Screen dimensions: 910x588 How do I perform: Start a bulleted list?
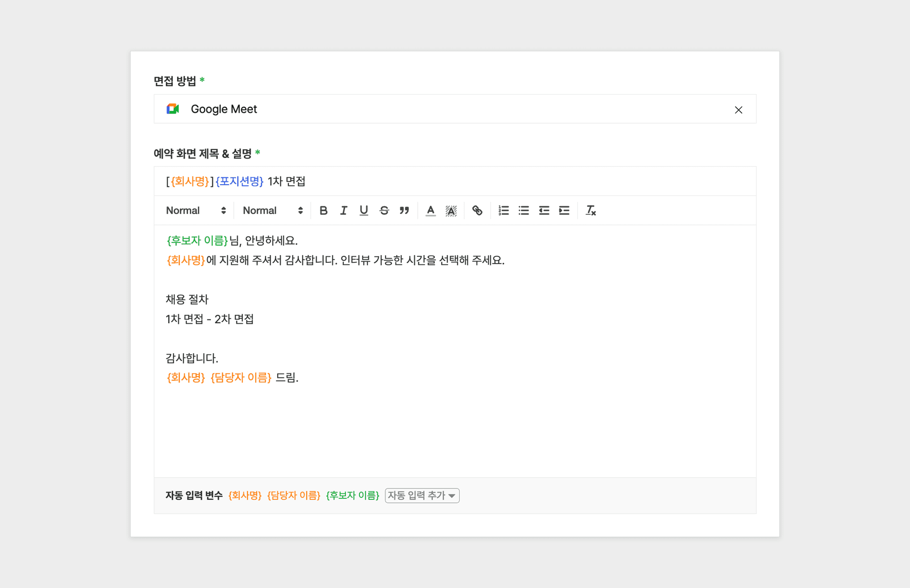click(524, 211)
